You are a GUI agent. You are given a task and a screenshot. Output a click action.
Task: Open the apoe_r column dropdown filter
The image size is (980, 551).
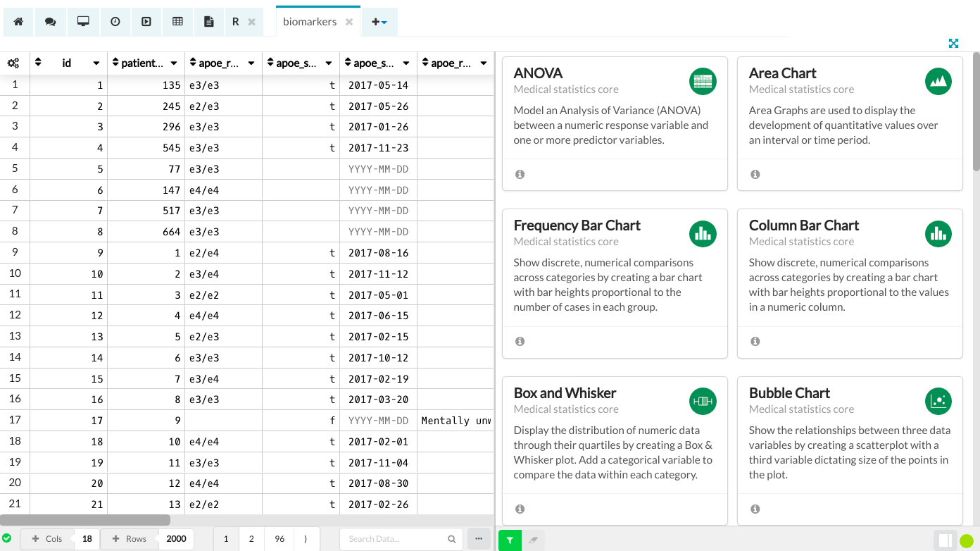[250, 63]
